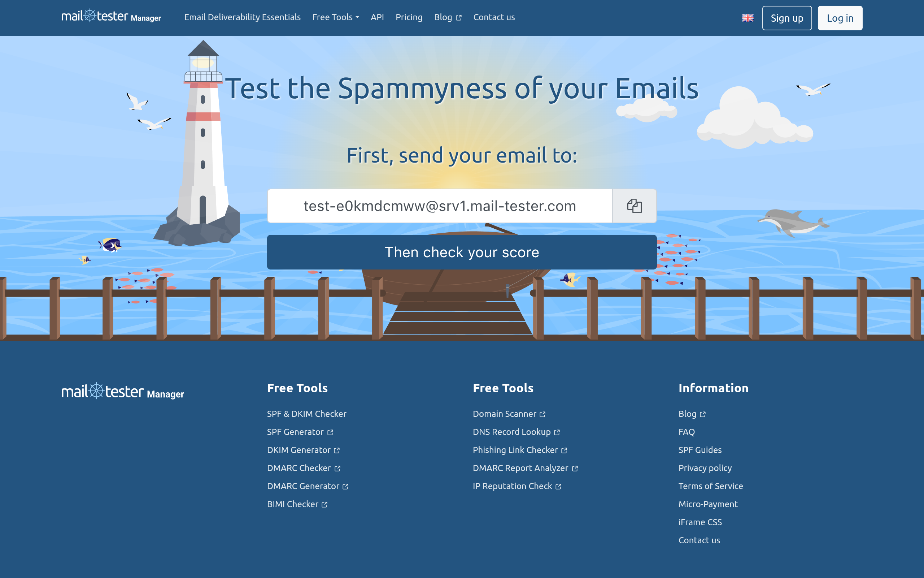Open the FAQ footer link
This screenshot has width=924, height=578.
(x=686, y=432)
